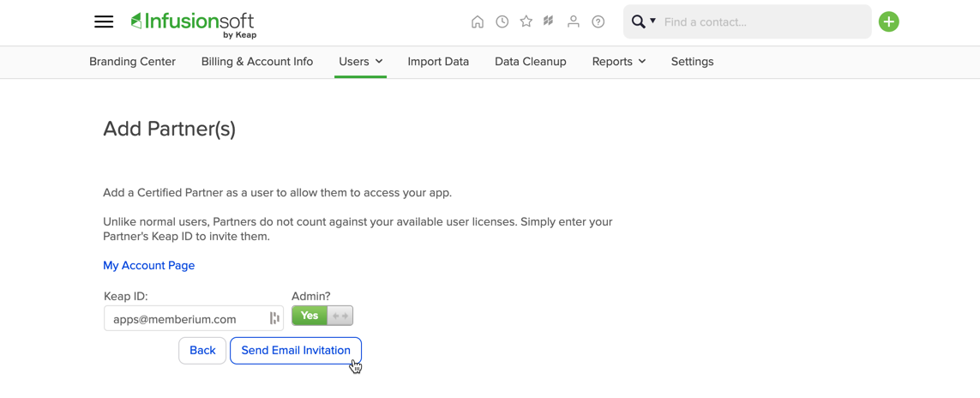Expand the Reports dropdown menu
This screenshot has width=980, height=398.
[619, 62]
